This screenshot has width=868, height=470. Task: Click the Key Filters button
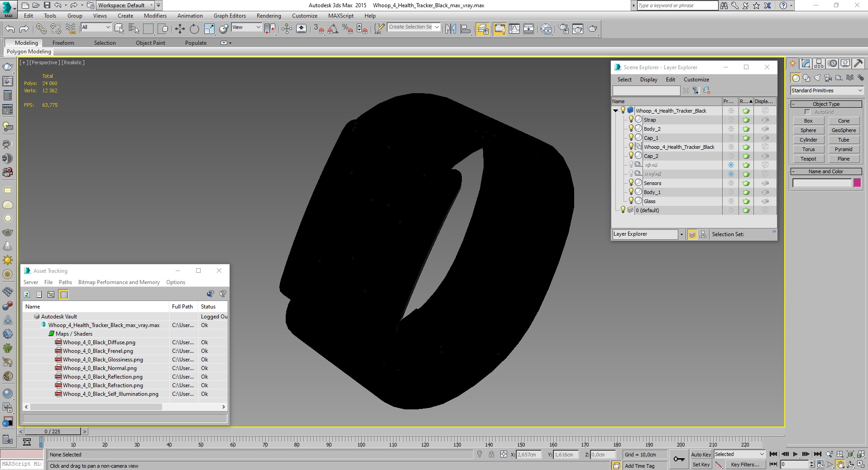pos(745,465)
